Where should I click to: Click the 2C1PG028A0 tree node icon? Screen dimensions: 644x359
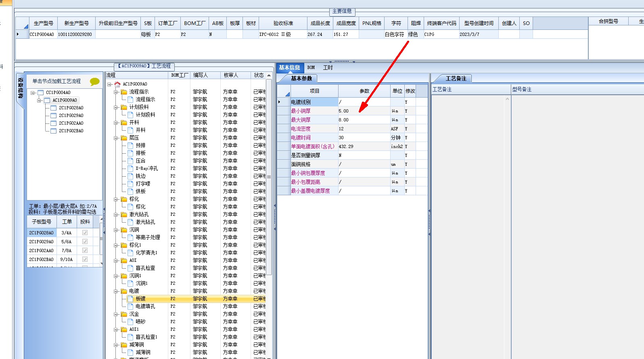coord(53,108)
